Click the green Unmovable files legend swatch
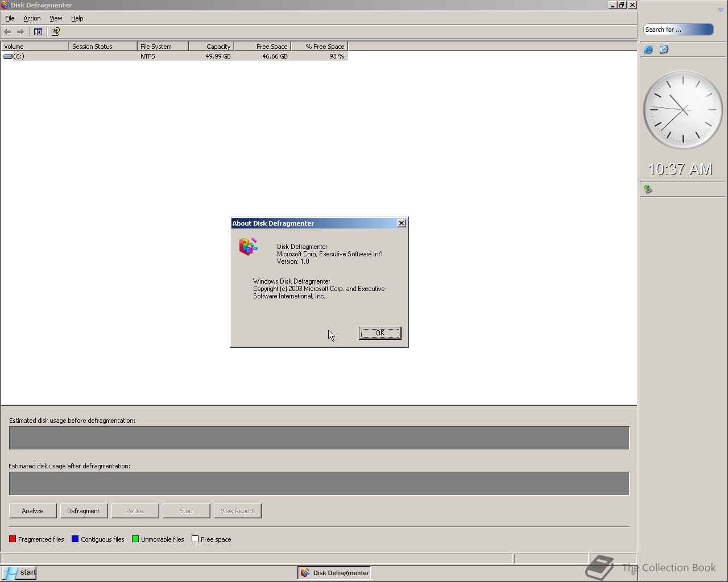 135,539
